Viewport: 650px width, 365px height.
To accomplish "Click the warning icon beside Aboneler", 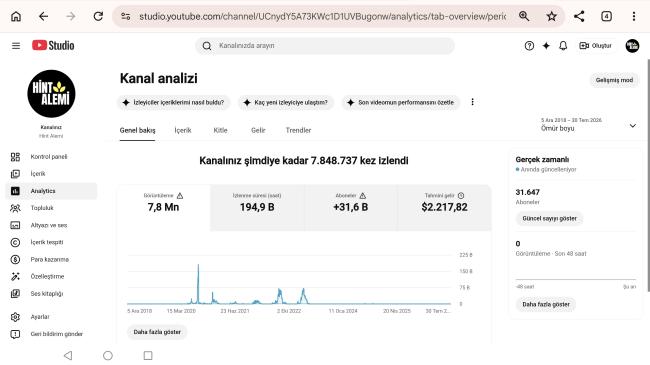I will [363, 195].
